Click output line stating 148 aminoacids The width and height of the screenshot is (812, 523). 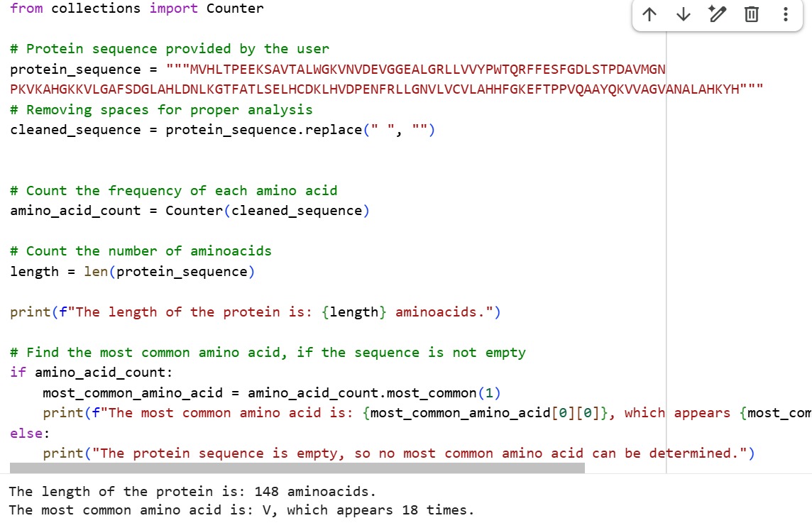point(192,491)
